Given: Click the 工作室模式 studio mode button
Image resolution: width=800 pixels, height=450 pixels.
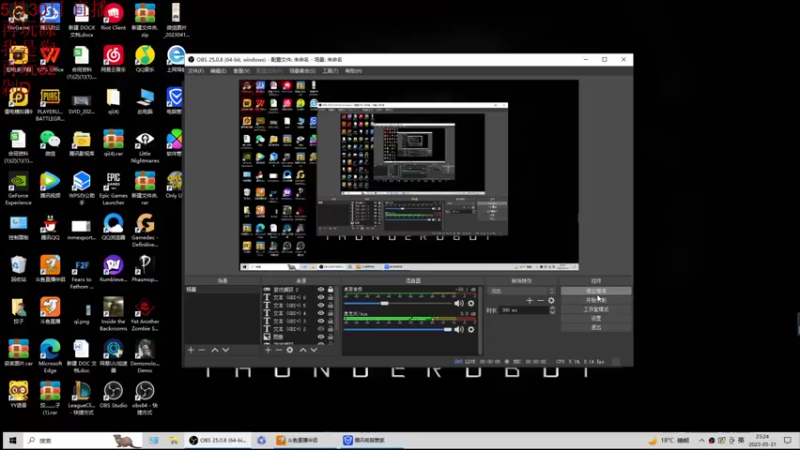Looking at the screenshot, I should pos(596,309).
